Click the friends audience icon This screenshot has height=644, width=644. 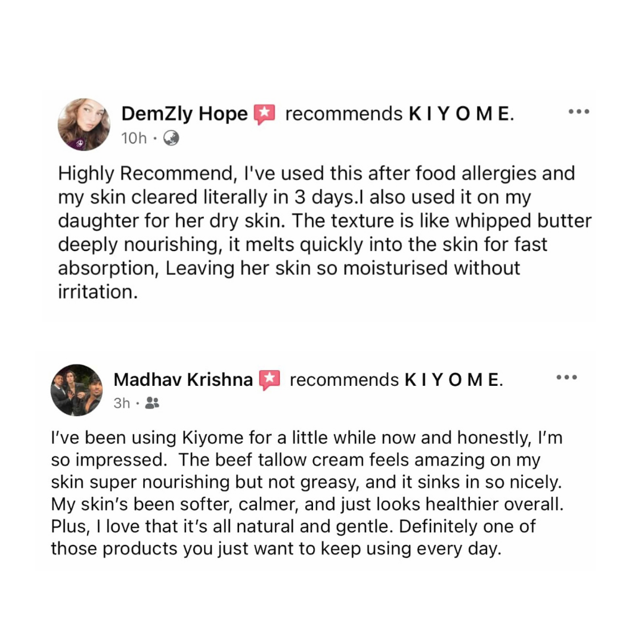[x=152, y=403]
